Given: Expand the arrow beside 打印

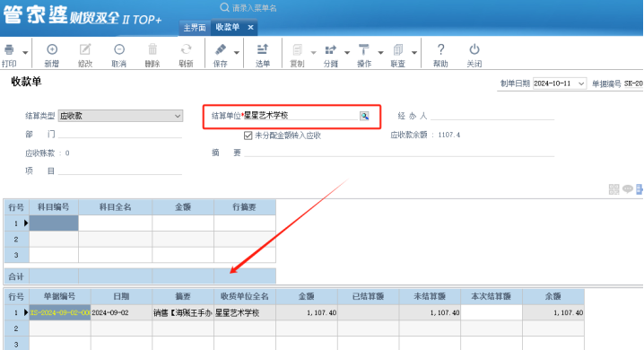Looking at the screenshot, I should click(x=25, y=53).
